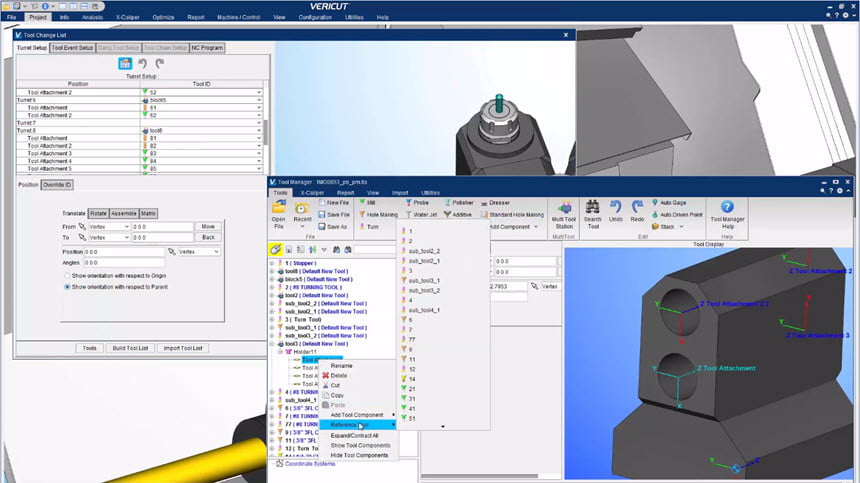Viewport: 860px width, 483px height.
Task: Add a Water Jet tool
Action: click(421, 215)
